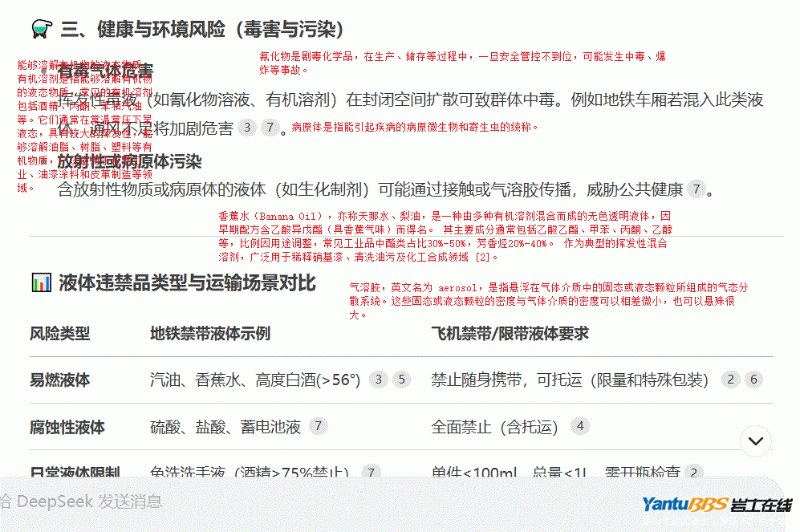This screenshot has width=800, height=532.
Task: Click citation 2 after 限量和特殊包装
Action: point(729,380)
